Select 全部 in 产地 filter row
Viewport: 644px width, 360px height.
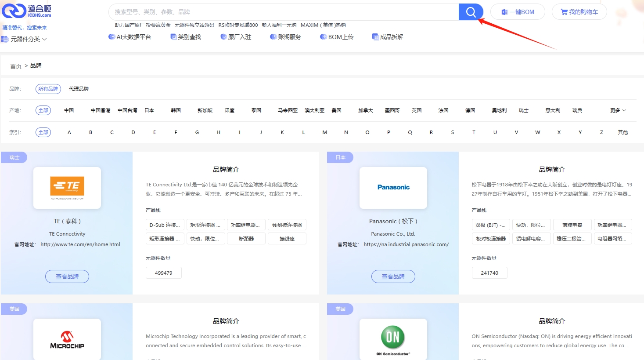(43, 110)
